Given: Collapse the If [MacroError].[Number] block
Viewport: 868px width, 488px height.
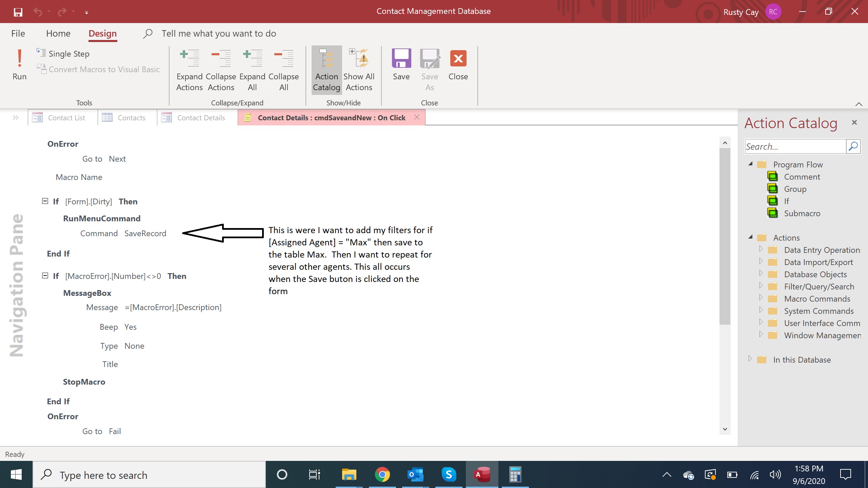Looking at the screenshot, I should click(45, 276).
